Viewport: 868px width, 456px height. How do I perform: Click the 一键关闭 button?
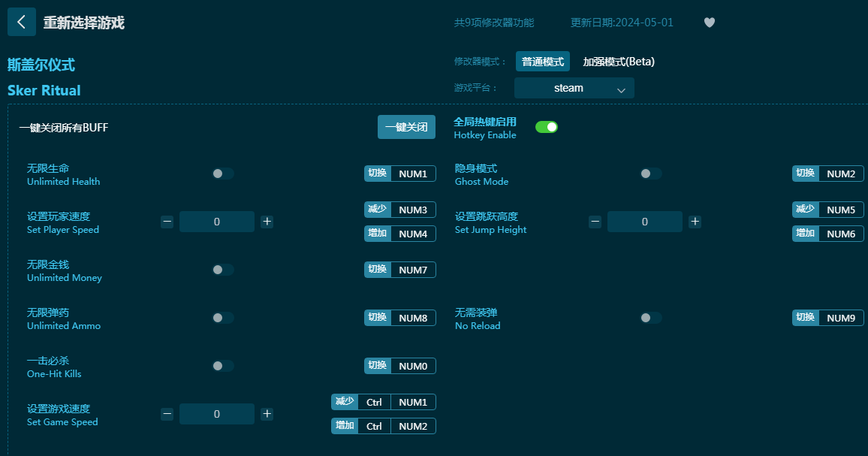pyautogui.click(x=406, y=127)
